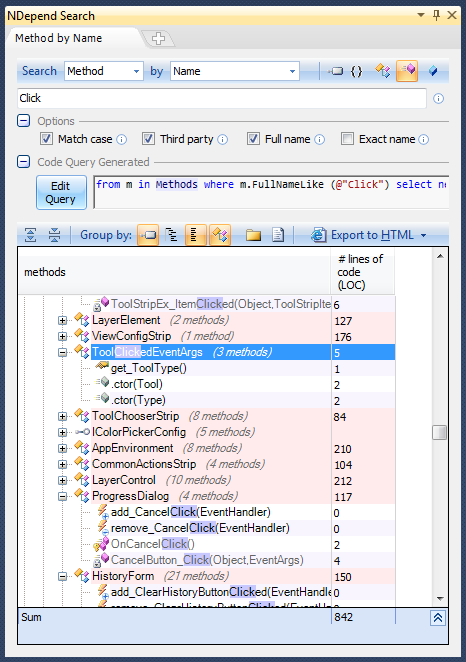Toggle the Third party checkbox
Screen dimensions: 466x662
[148, 139]
